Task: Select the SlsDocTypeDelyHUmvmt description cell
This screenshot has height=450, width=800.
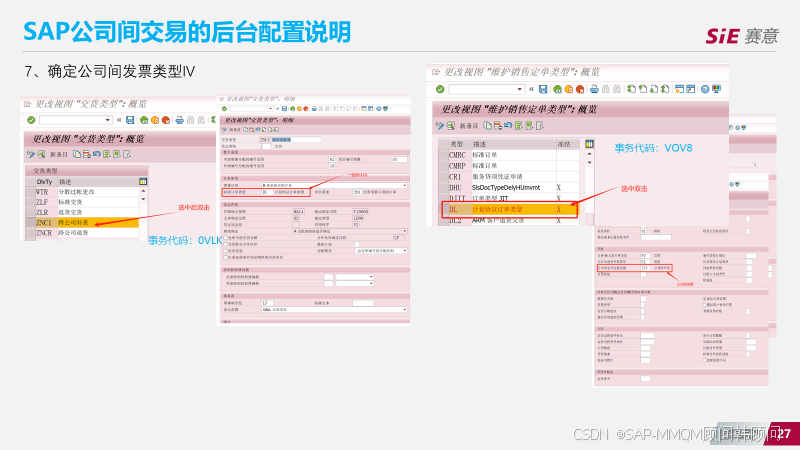Action: (513, 187)
